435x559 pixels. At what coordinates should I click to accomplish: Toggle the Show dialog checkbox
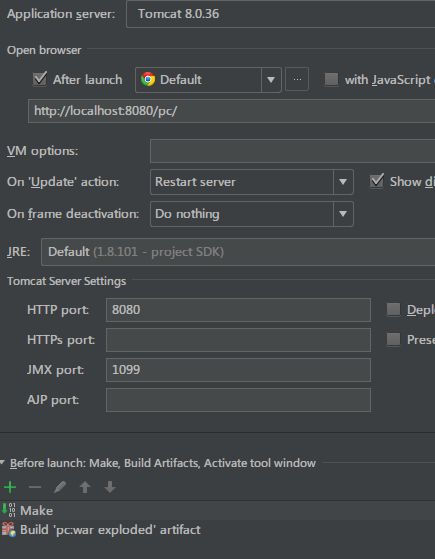(x=377, y=181)
